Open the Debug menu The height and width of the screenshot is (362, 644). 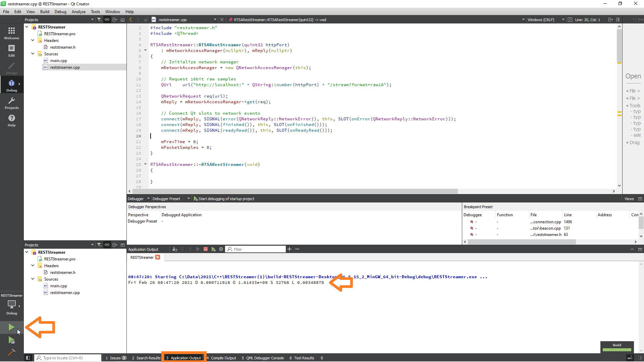[60, 11]
